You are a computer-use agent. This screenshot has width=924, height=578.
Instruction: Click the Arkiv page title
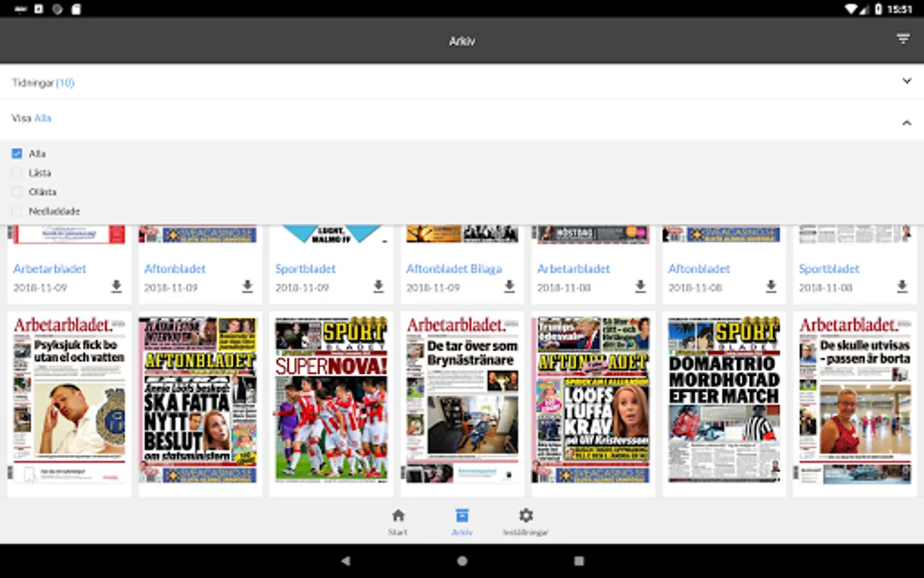point(462,41)
